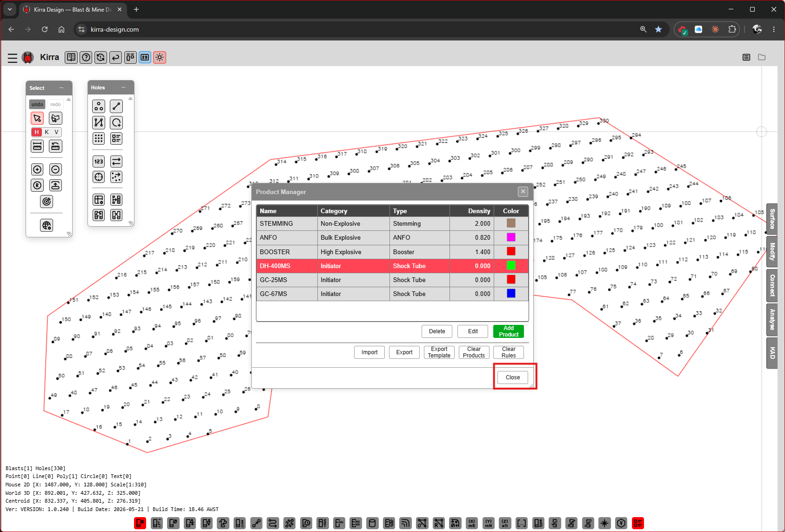Collapse the Select panel
Viewport: 785px width, 532px height.
(x=61, y=88)
